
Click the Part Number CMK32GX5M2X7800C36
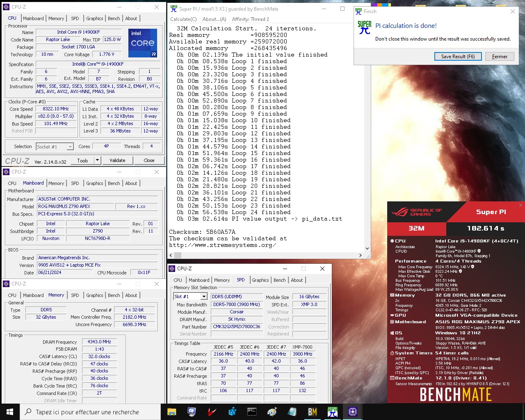tap(237, 326)
